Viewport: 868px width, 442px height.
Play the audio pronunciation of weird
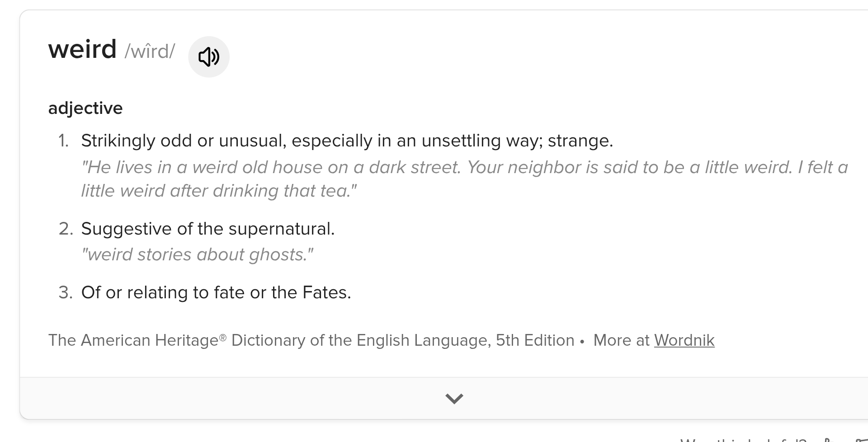[x=208, y=57]
